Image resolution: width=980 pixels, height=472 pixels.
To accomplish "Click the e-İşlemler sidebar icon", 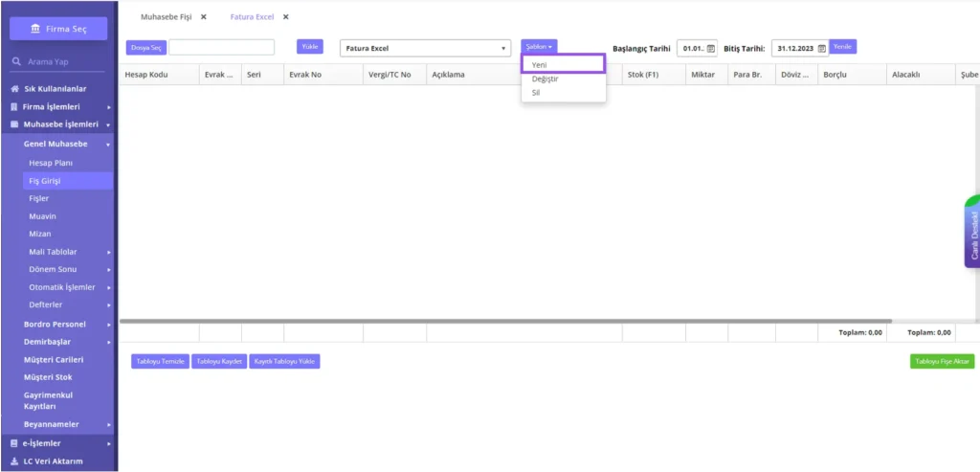I will [14, 443].
